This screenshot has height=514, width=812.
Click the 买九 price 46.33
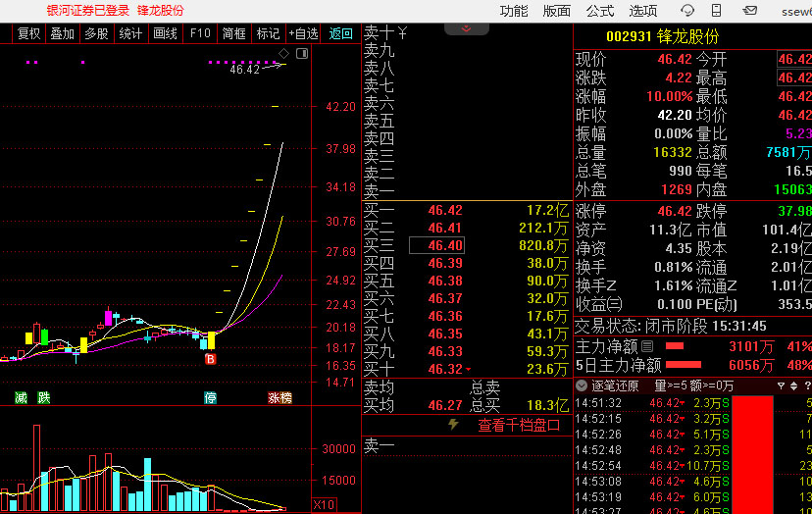(x=445, y=351)
